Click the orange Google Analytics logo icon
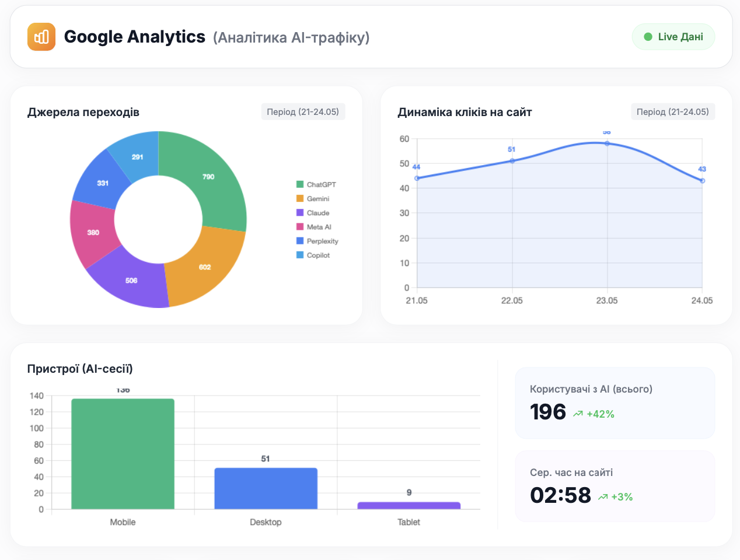Image resolution: width=740 pixels, height=560 pixels. 41,37
